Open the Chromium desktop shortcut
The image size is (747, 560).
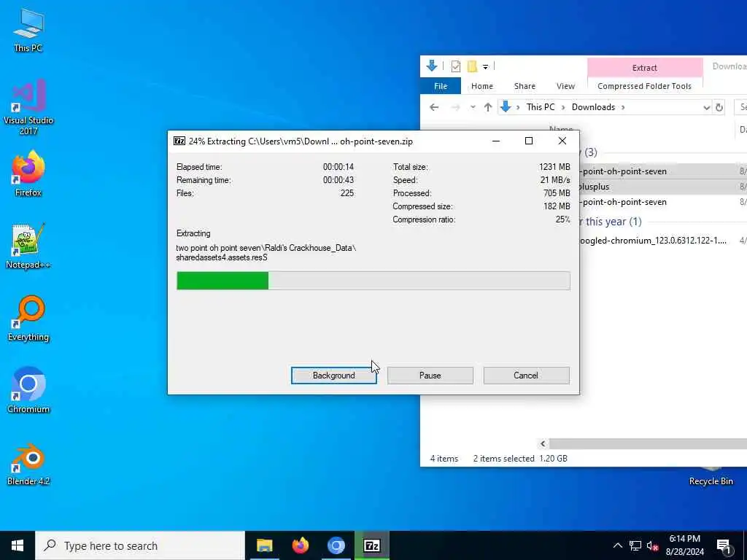click(28, 391)
